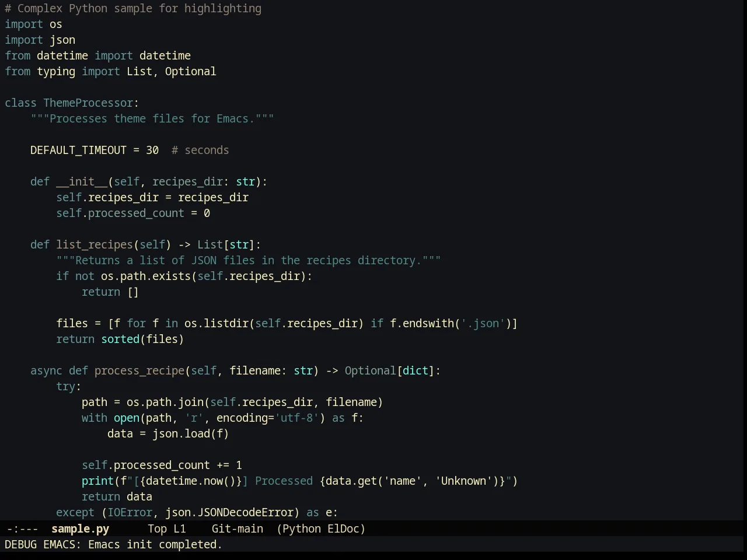The width and height of the screenshot is (747, 560).
Task: Click 'Optional[dict]' return annotation
Action: point(389,371)
